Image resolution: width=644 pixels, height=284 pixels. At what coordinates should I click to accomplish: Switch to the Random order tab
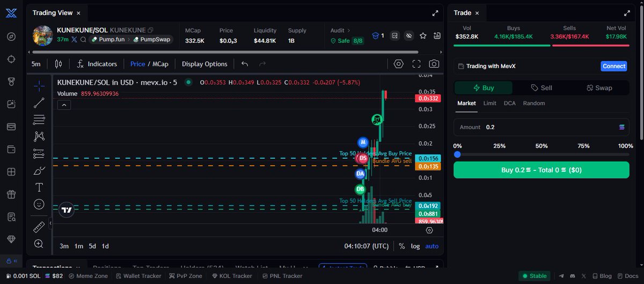click(x=534, y=103)
